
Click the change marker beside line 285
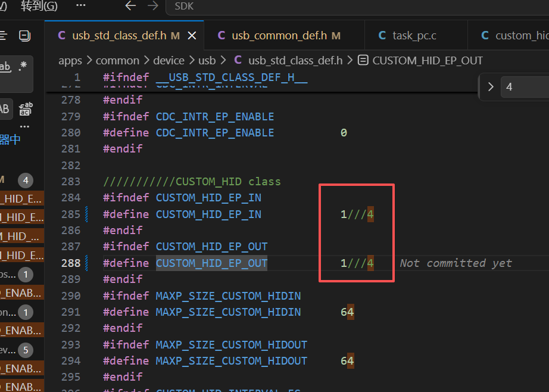(86, 214)
